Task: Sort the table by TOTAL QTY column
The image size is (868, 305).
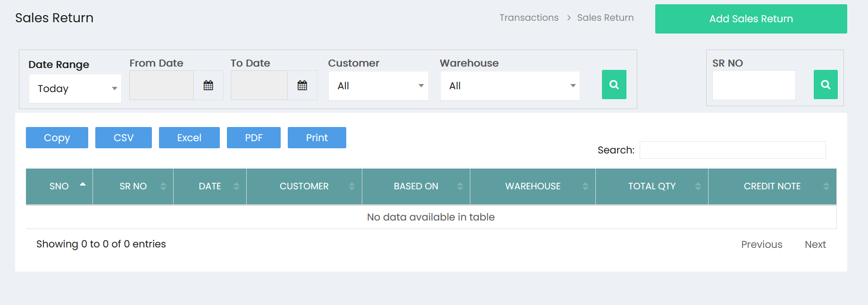Action: (x=652, y=186)
